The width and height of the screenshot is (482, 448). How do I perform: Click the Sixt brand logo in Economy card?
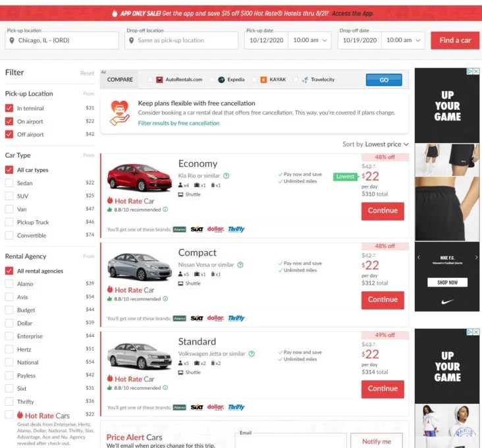point(197,229)
